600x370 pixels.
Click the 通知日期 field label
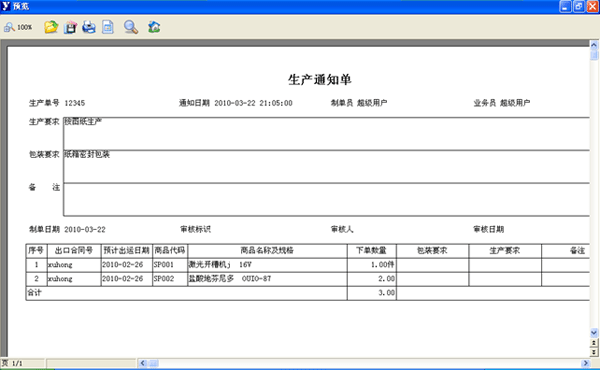(x=194, y=103)
